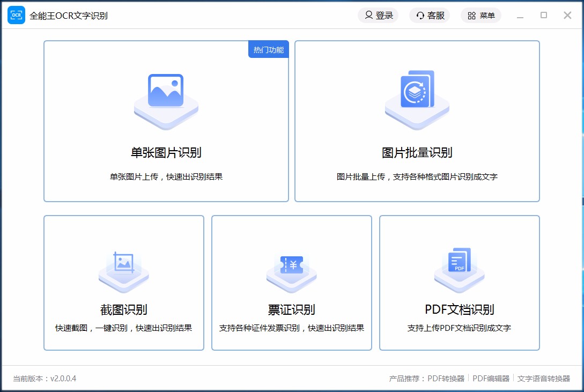This screenshot has width=584, height=392.
Task: Open the PDF文档识别 document icon
Action: pyautogui.click(x=459, y=268)
